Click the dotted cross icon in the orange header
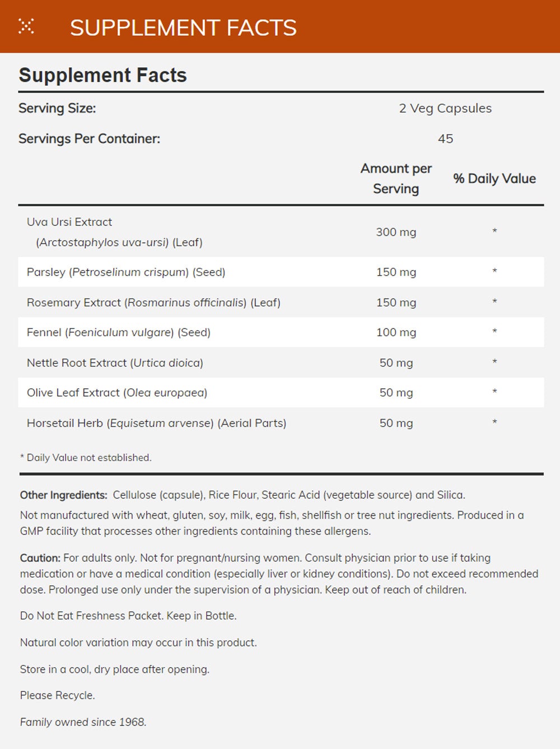This screenshot has height=749, width=560. tap(26, 26)
